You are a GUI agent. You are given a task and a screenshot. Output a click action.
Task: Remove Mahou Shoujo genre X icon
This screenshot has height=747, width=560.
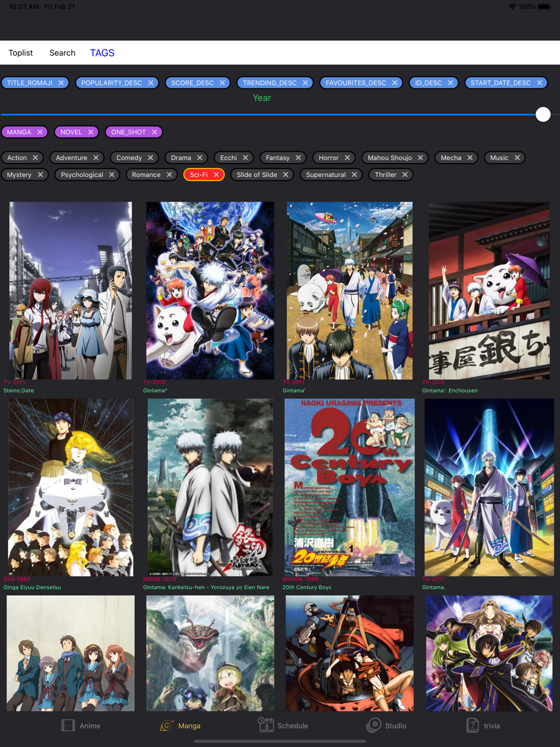(x=421, y=158)
